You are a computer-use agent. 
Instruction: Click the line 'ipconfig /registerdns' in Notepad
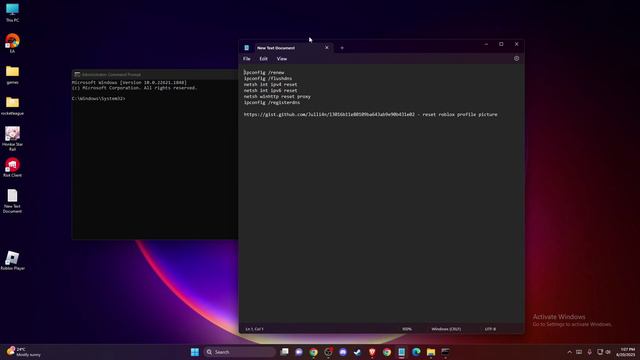click(271, 102)
